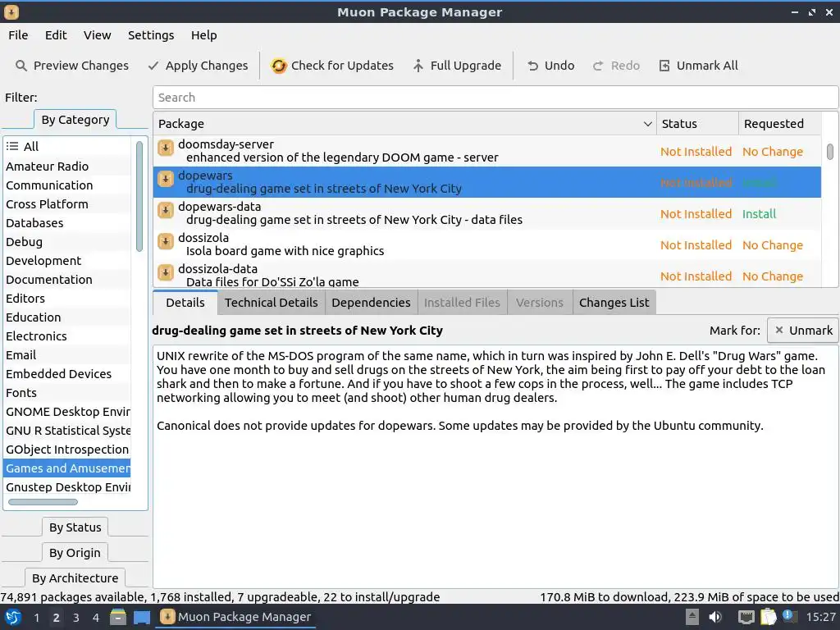Click the Check for Updates refresh icon
This screenshot has width=840, height=630.
point(279,66)
